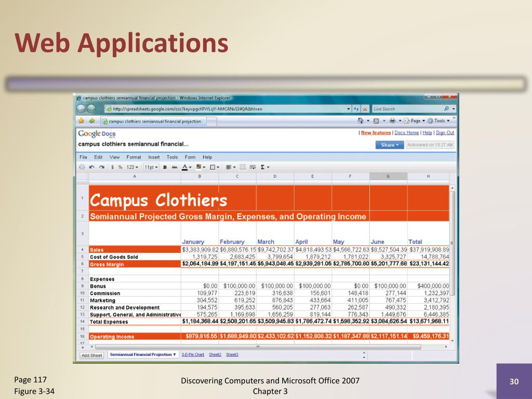The width and height of the screenshot is (532, 399).
Task: Open the Edit menu
Action: pos(98,157)
